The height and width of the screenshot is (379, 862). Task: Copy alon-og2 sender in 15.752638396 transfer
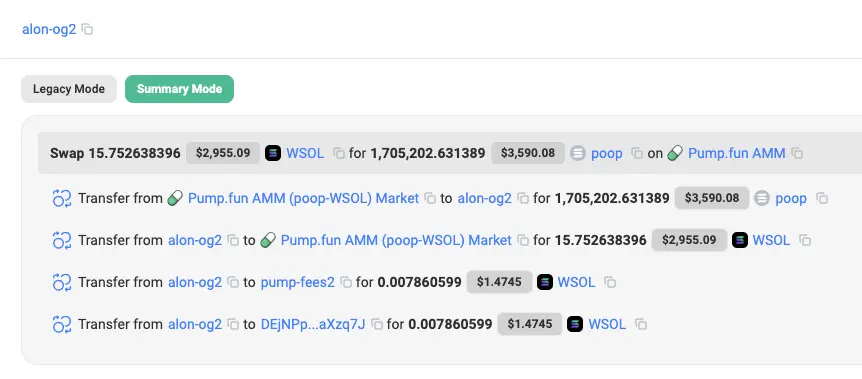pyautogui.click(x=233, y=240)
